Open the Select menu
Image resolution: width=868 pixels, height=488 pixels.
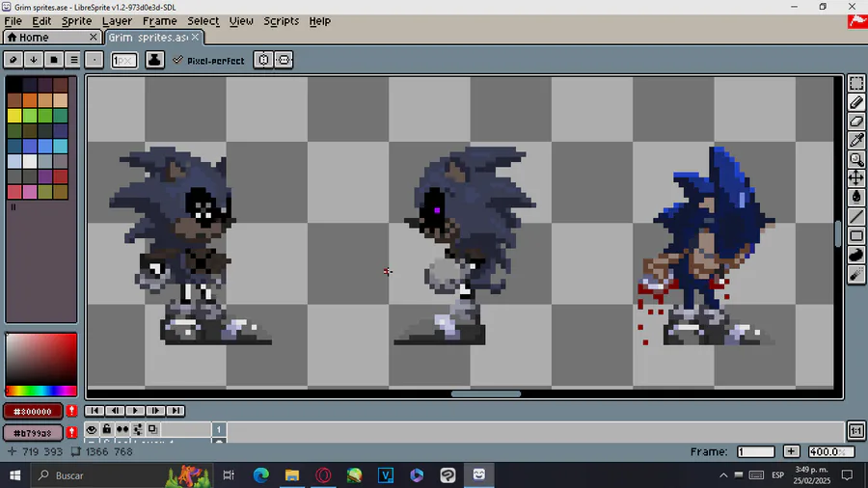click(x=203, y=21)
